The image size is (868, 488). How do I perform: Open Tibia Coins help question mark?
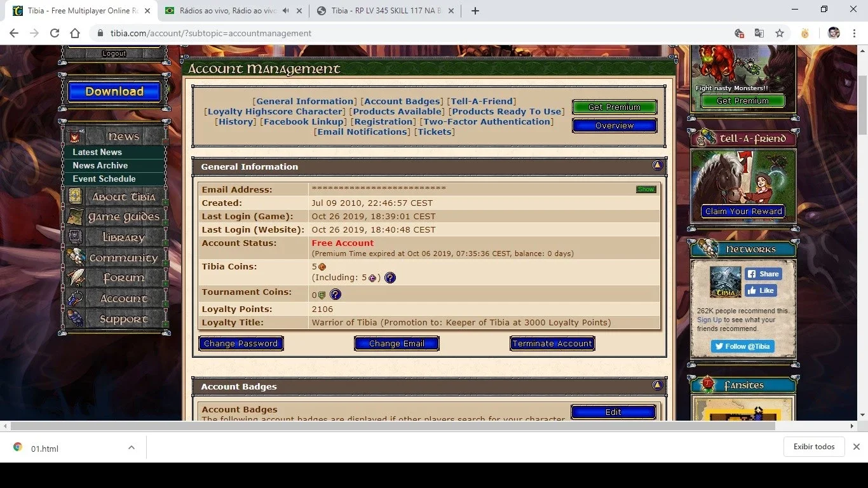click(390, 278)
